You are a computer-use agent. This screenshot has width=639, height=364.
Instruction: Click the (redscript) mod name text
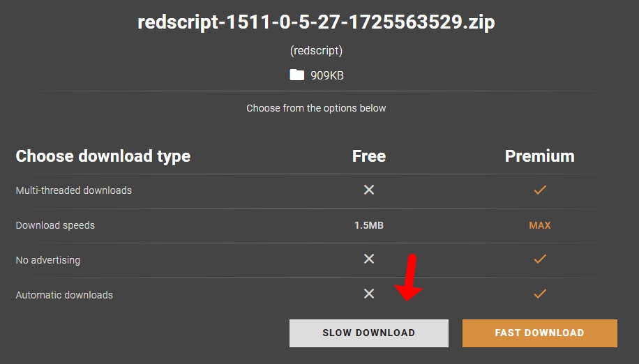(316, 50)
